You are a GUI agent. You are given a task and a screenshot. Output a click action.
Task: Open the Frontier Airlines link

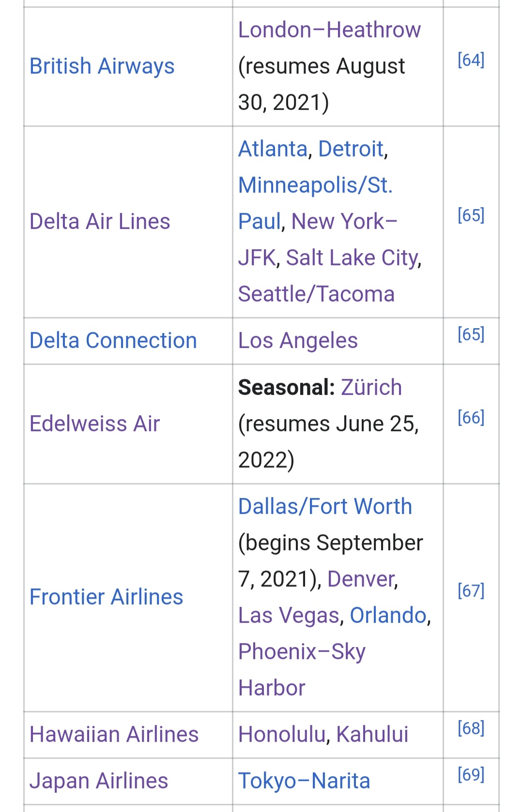[106, 597]
